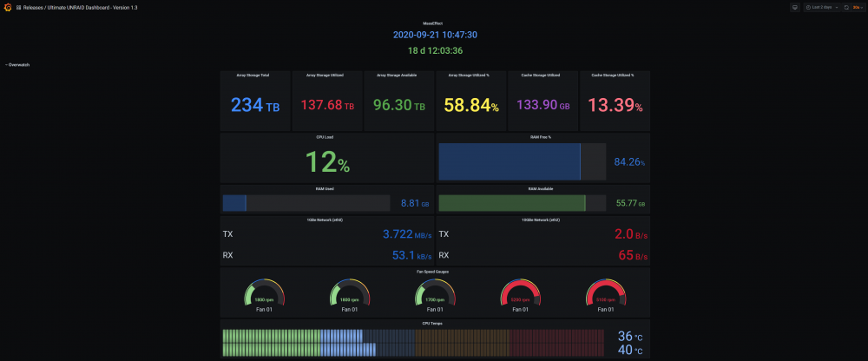Click the 2020-09-21 10:47:30 timestamp
The image size is (868, 361).
435,35
